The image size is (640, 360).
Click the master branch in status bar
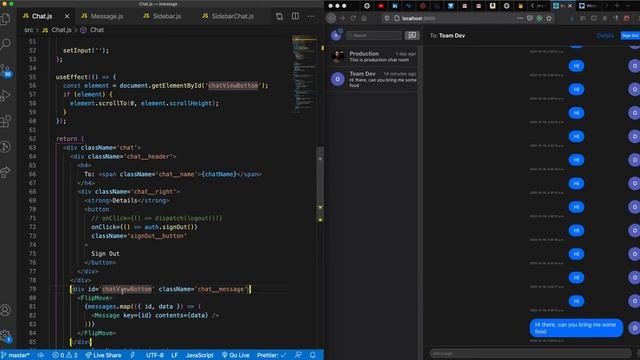click(16, 355)
